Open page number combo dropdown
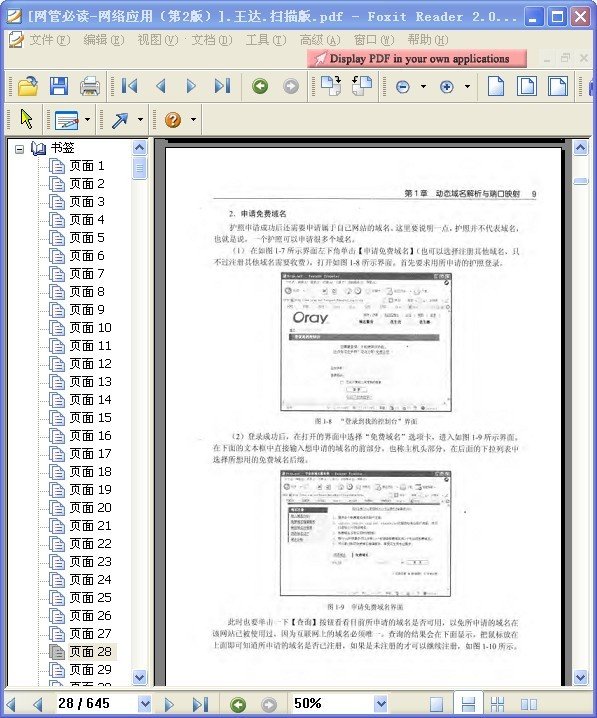 pyautogui.click(x=144, y=704)
